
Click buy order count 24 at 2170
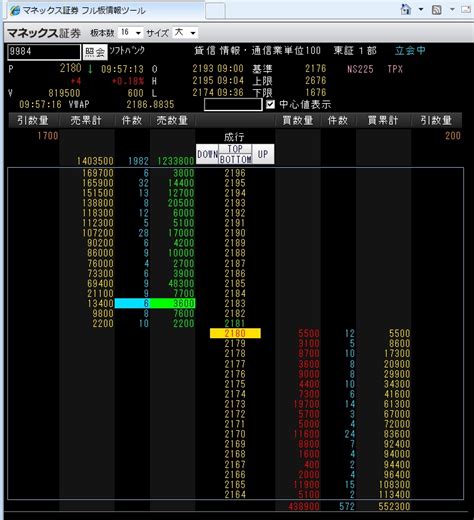350,434
